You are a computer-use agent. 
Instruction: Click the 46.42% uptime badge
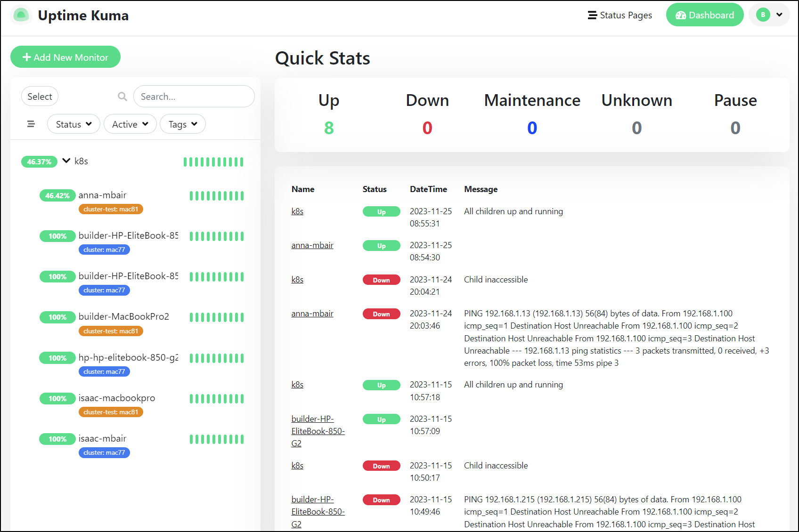click(57, 195)
